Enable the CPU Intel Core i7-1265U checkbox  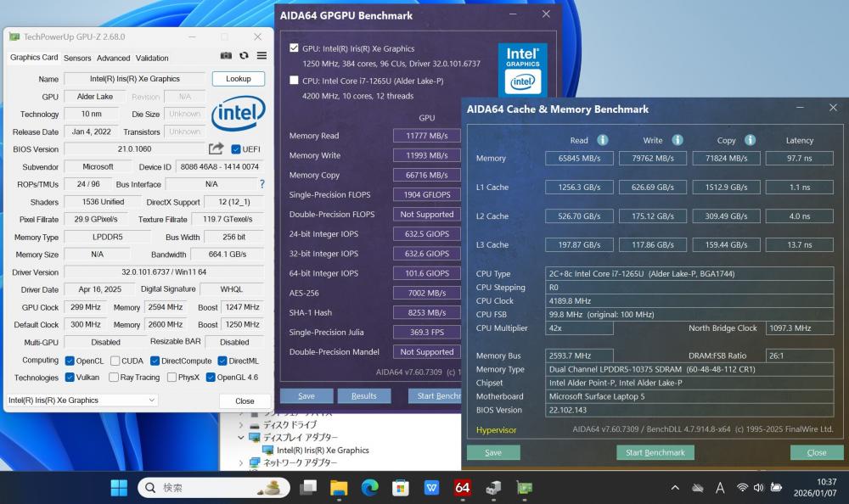[294, 81]
